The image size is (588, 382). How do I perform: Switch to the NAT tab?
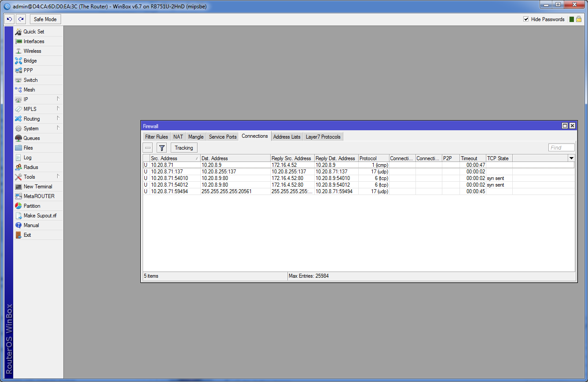[x=178, y=136]
